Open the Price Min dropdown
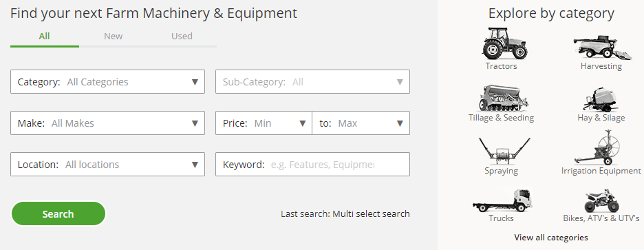 264,123
